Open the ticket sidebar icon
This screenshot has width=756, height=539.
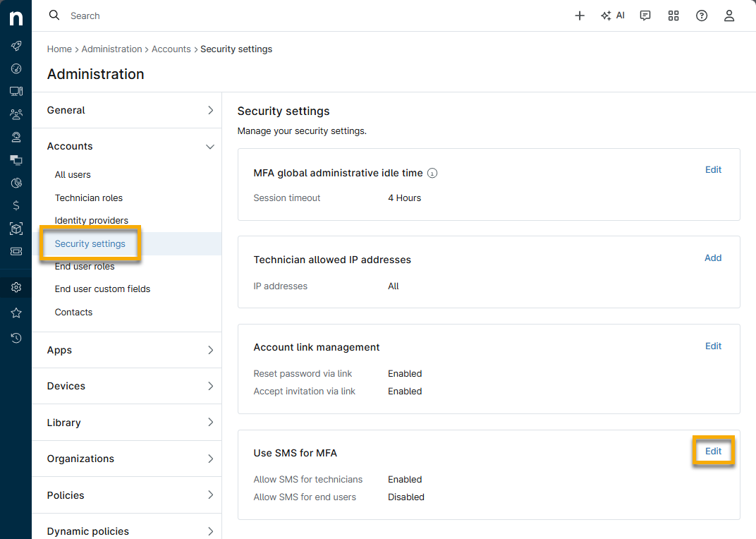pyautogui.click(x=16, y=251)
